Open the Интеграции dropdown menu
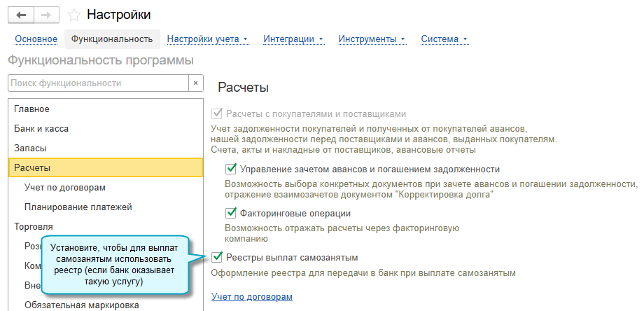This screenshot has height=311, width=644. pos(293,39)
